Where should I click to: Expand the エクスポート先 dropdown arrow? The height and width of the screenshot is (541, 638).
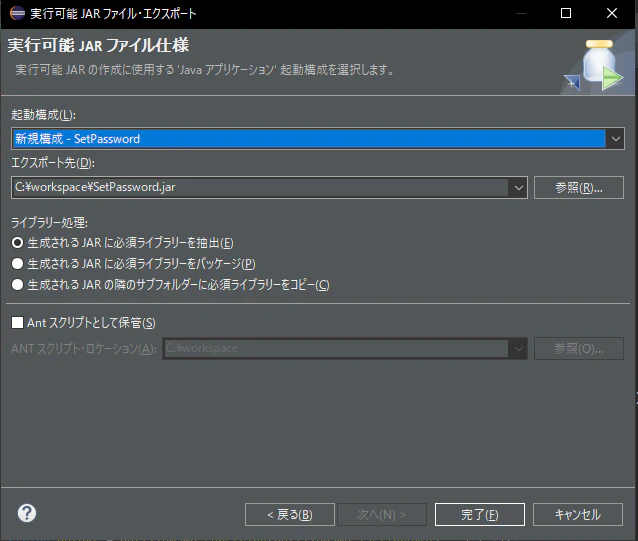click(x=518, y=188)
